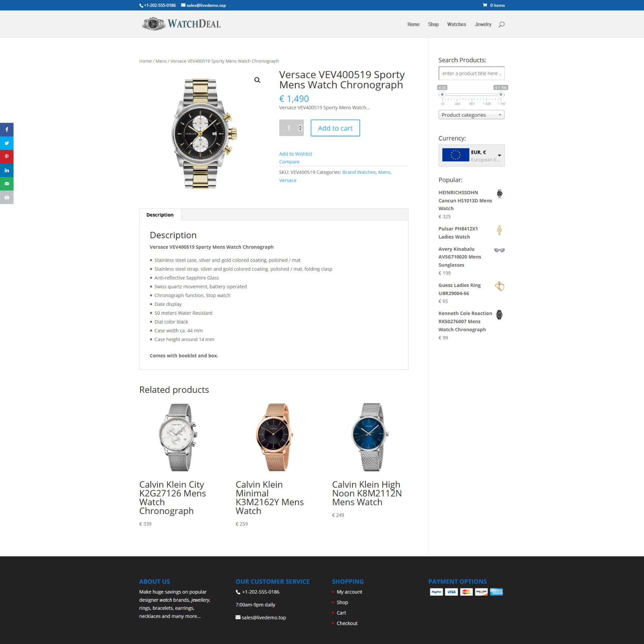This screenshot has height=644, width=644.
Task: Go to Home in the main navigation
Action: pyautogui.click(x=413, y=25)
